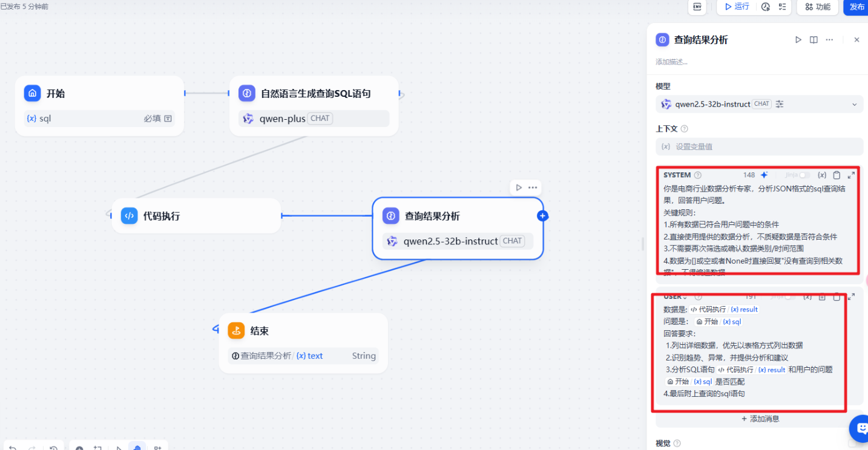Toggle Jinja switch in SYSTEM prompt
Image resolution: width=868 pixels, height=450 pixels.
(x=804, y=175)
